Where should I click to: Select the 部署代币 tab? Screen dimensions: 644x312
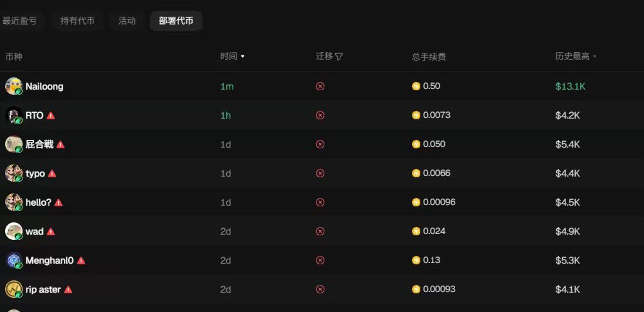[176, 21]
